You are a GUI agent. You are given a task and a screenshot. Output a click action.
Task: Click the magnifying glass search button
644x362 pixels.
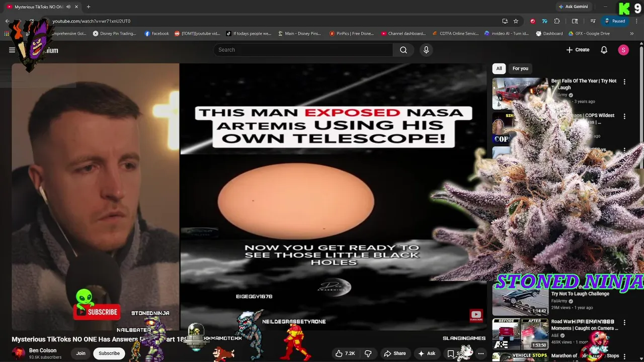[404, 50]
